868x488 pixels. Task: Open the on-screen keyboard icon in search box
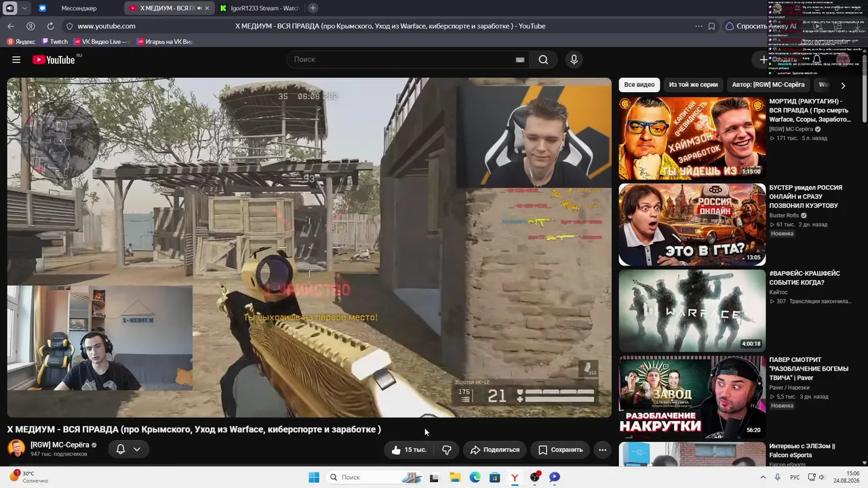click(520, 60)
